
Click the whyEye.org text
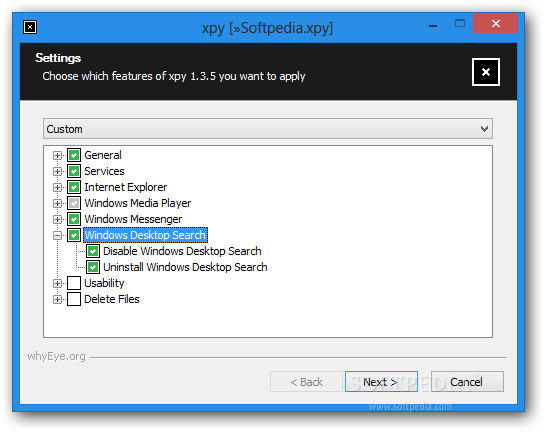coord(56,357)
